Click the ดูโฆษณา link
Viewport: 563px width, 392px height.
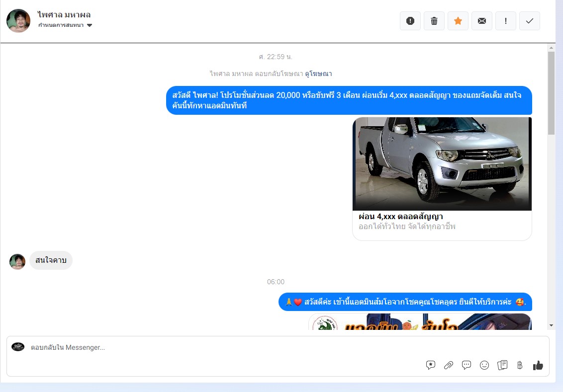pyautogui.click(x=318, y=74)
